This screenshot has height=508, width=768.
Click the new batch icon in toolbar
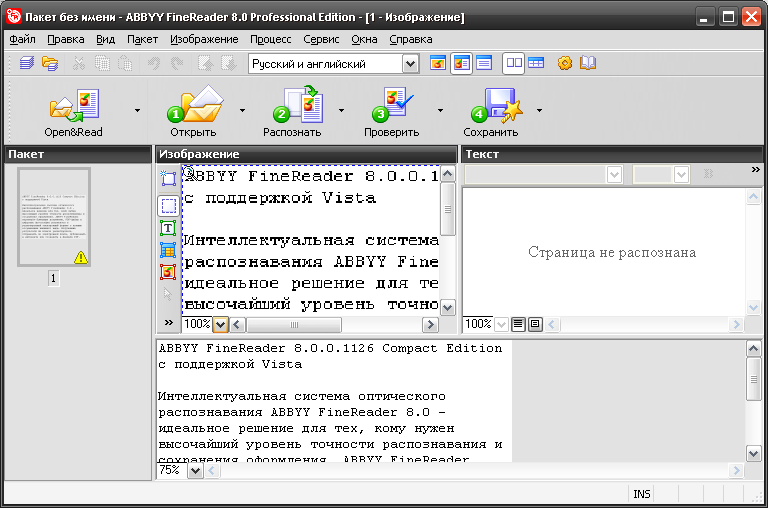pyautogui.click(x=27, y=64)
